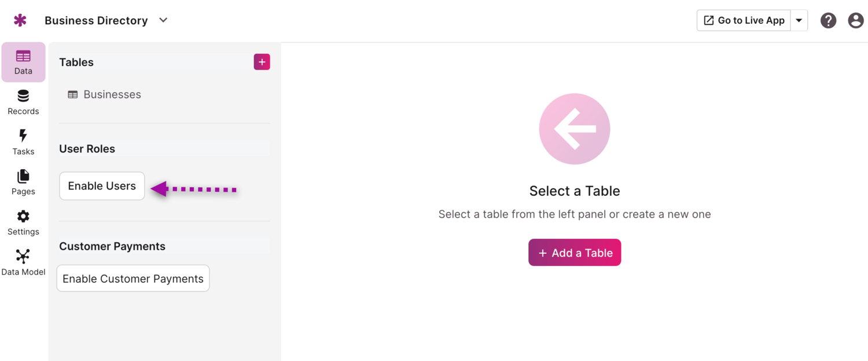This screenshot has width=868, height=361.
Task: Click the Enable Users button
Action: (x=102, y=186)
